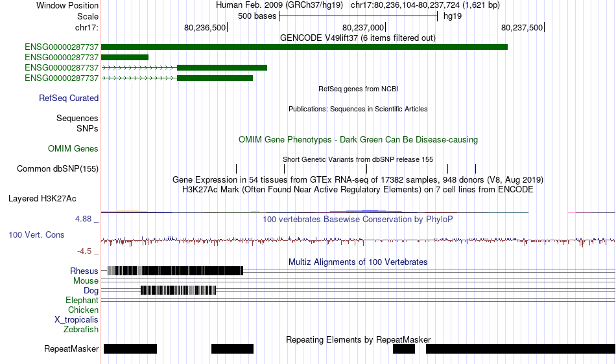Click the Rhesus alignment block
This screenshot has width=616, height=364.
click(x=175, y=271)
